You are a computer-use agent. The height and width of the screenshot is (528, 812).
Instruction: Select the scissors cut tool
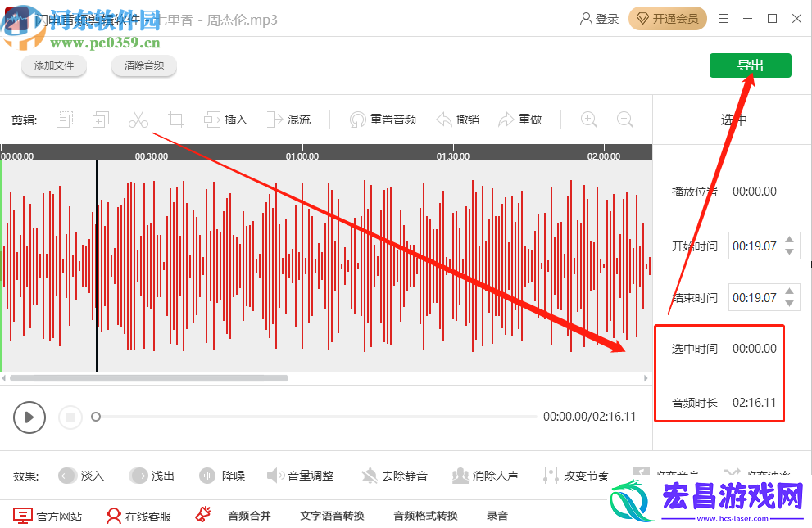click(x=138, y=120)
